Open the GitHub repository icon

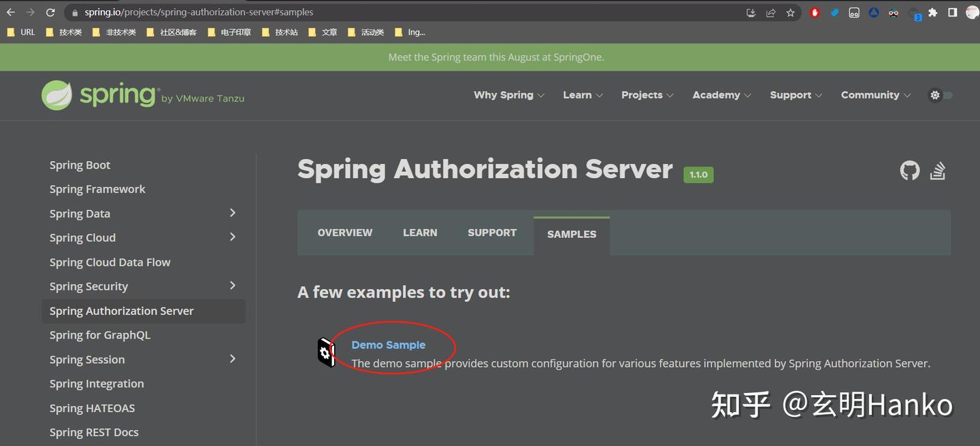pos(910,171)
